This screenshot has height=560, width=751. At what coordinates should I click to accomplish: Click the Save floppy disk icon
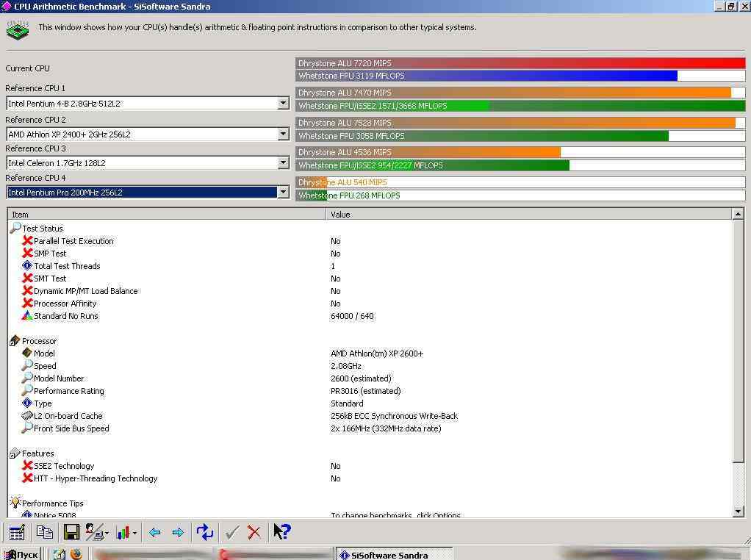click(71, 532)
